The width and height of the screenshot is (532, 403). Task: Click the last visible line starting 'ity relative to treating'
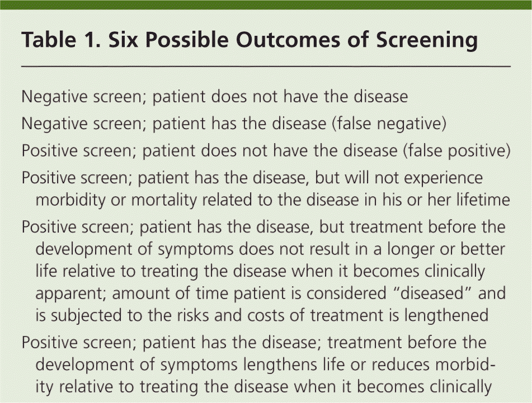tap(263, 387)
